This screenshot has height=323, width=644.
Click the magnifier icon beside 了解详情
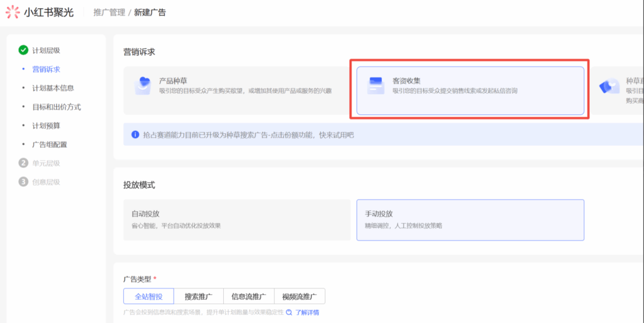coord(289,312)
